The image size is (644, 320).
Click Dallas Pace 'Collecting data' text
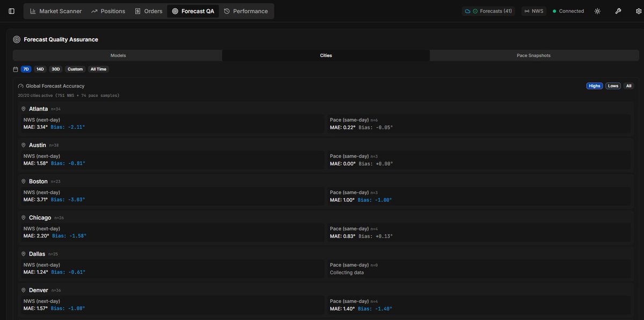click(347, 272)
